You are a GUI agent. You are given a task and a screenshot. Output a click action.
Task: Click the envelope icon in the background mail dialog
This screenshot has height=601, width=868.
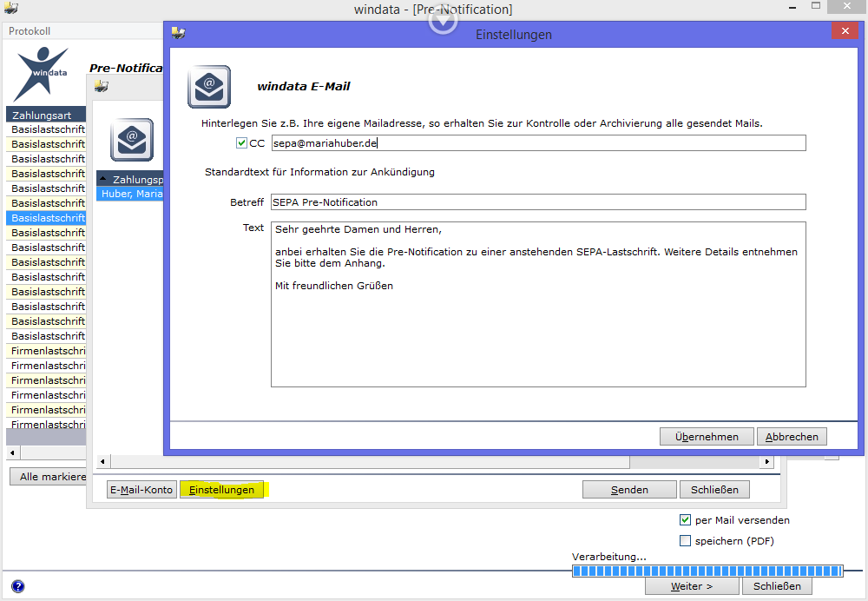132,140
